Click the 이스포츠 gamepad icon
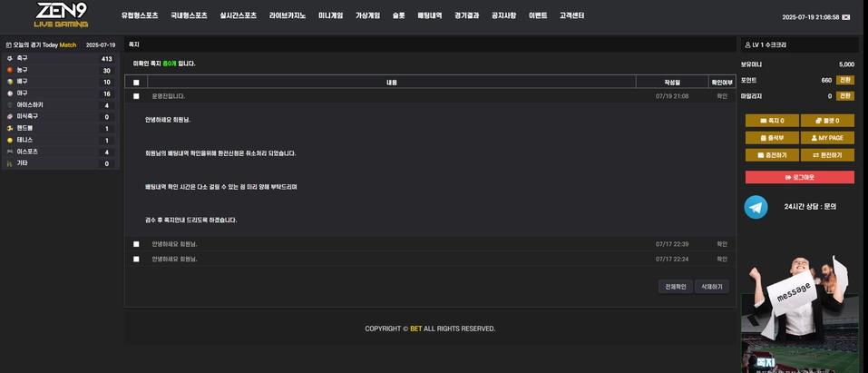Screen dimensions: 868x373 pos(10,152)
